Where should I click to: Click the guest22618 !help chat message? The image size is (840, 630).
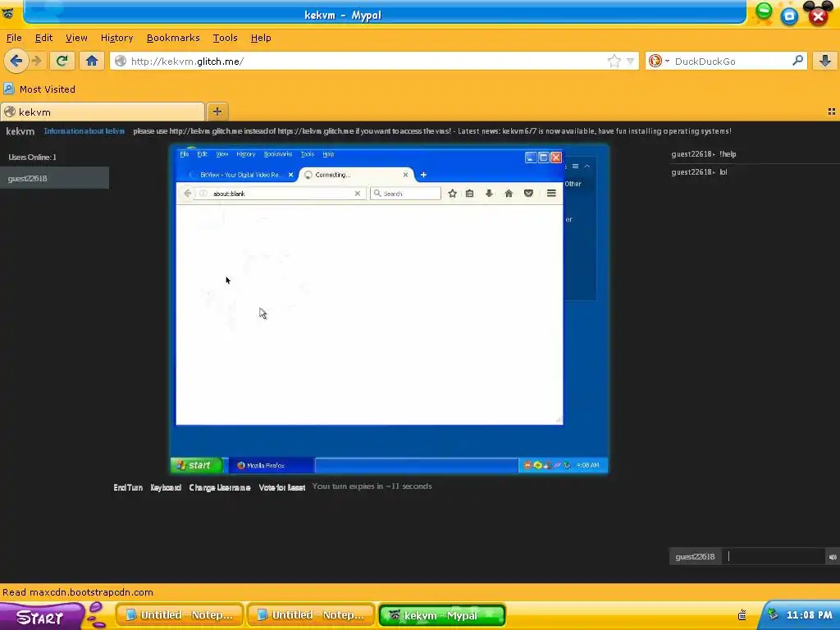coord(703,154)
